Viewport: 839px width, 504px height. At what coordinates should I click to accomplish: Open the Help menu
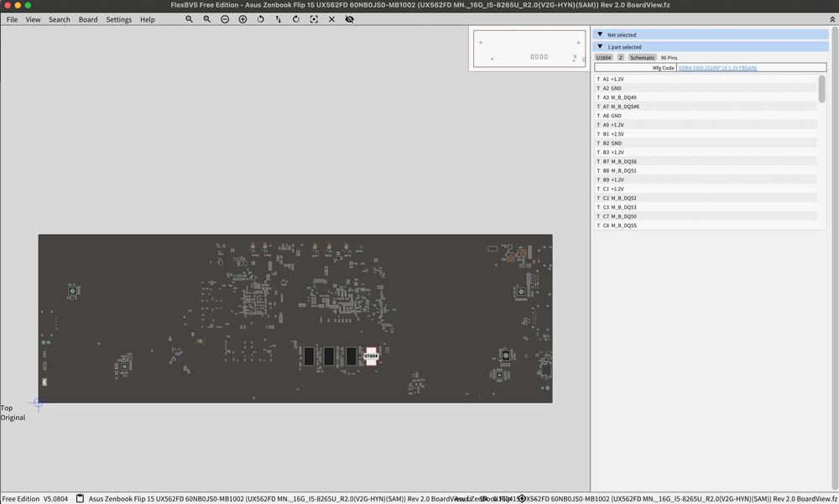(148, 19)
